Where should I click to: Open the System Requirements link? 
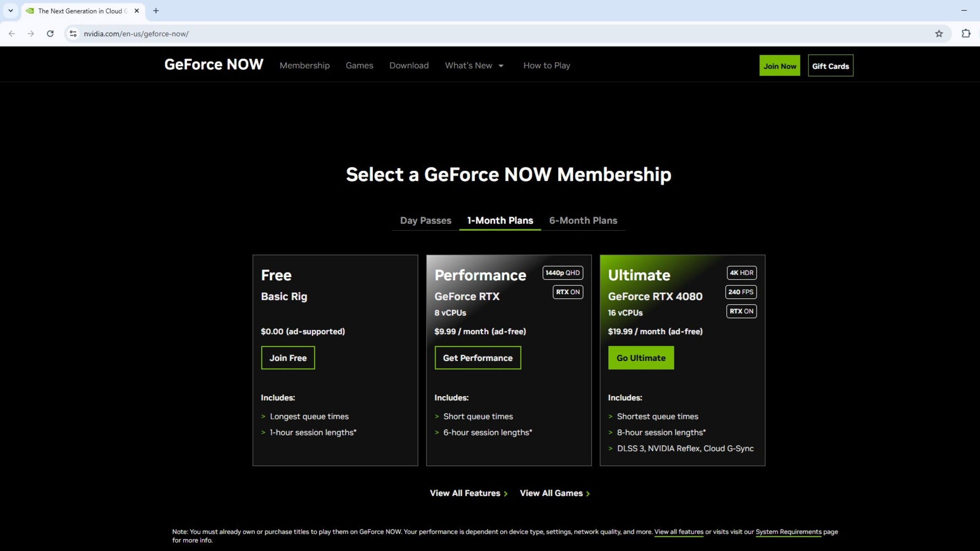pos(788,532)
